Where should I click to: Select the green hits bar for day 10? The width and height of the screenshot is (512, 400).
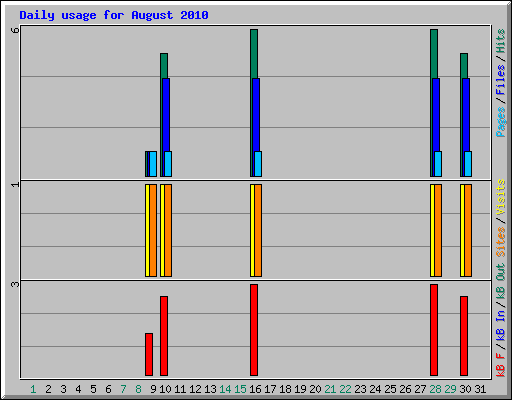(164, 66)
